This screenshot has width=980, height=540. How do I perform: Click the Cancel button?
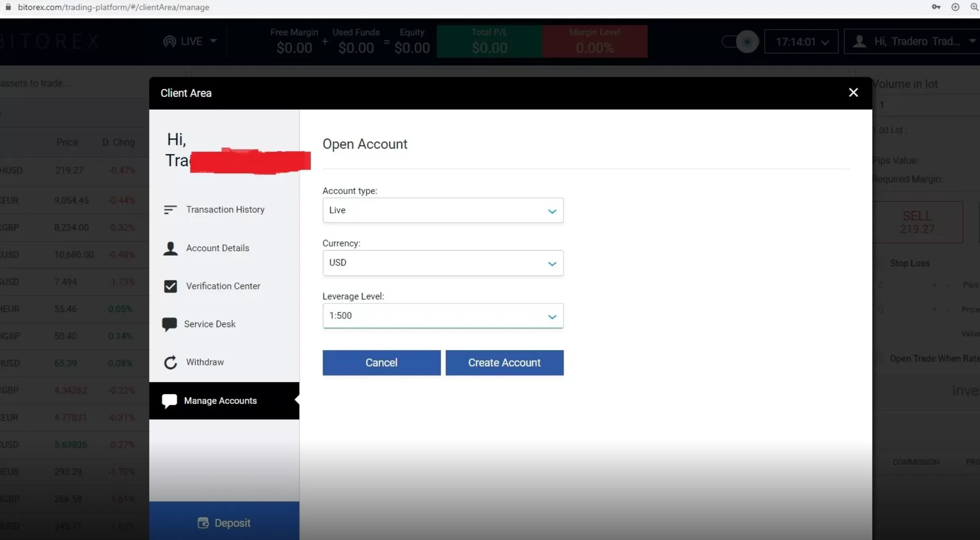tap(381, 363)
